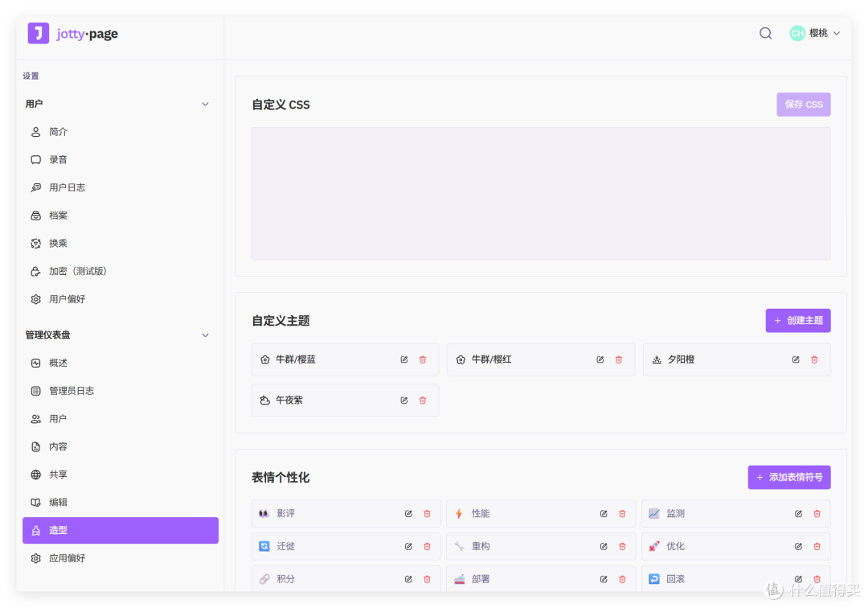
Task: Open the search icon in header
Action: click(765, 33)
